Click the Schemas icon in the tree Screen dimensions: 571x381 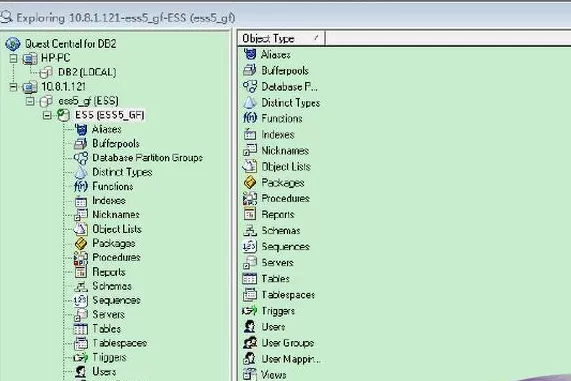[x=81, y=286]
